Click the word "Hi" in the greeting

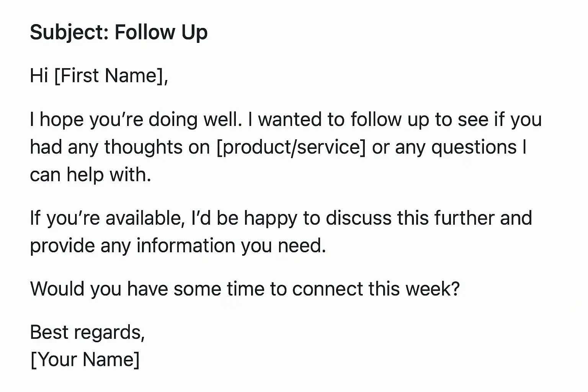coord(39,75)
